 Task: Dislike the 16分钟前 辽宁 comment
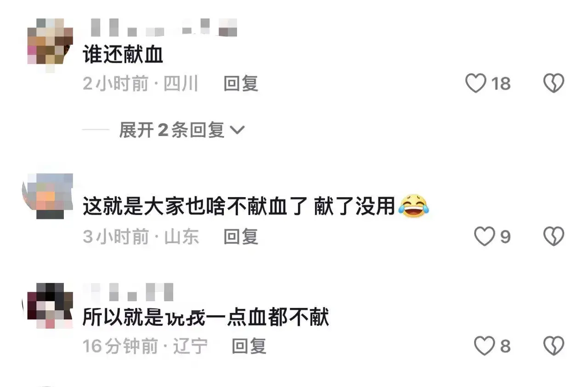554,346
